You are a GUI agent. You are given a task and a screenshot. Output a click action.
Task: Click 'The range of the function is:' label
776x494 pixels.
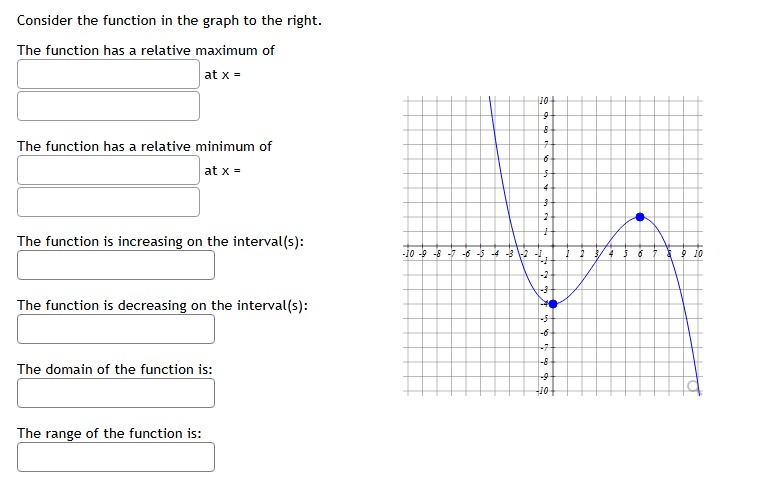point(109,433)
